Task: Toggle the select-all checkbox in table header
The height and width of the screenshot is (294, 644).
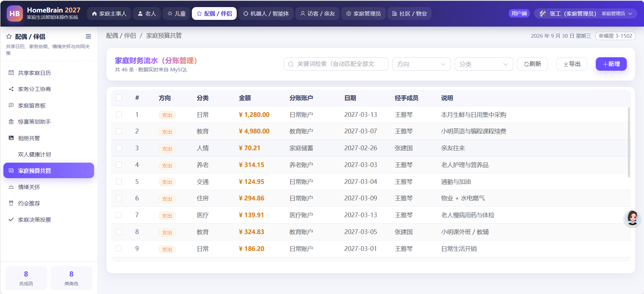Action: 119,98
